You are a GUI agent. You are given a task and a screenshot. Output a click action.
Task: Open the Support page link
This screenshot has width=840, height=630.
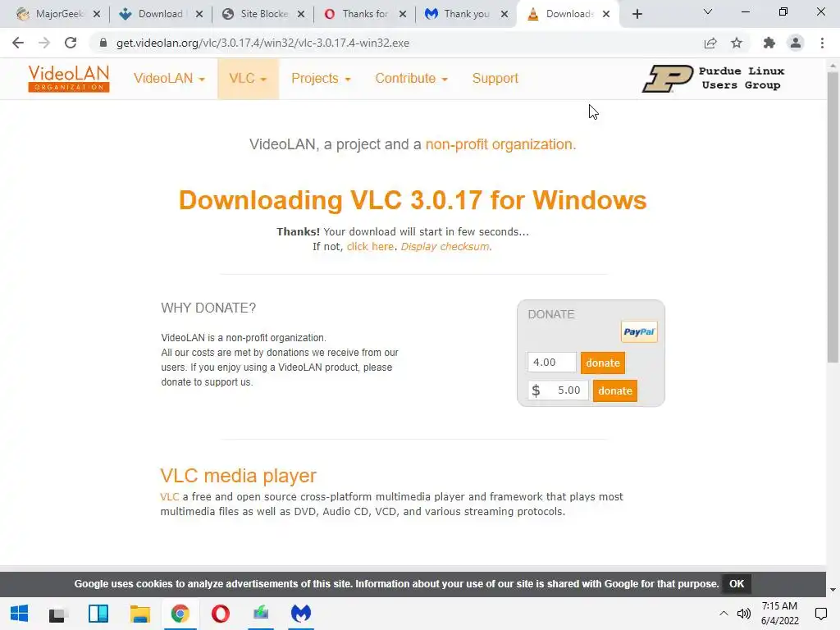pyautogui.click(x=495, y=79)
